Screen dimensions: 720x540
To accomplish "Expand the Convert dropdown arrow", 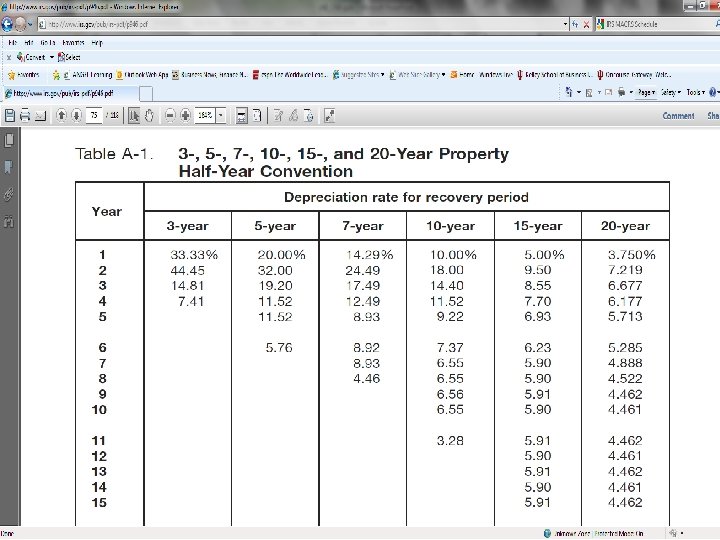I will pos(51,57).
